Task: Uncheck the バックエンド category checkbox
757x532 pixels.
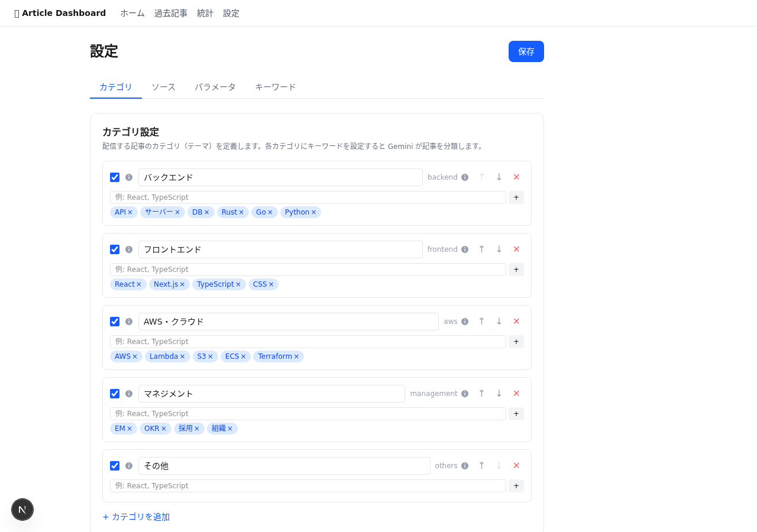Action: (x=115, y=177)
